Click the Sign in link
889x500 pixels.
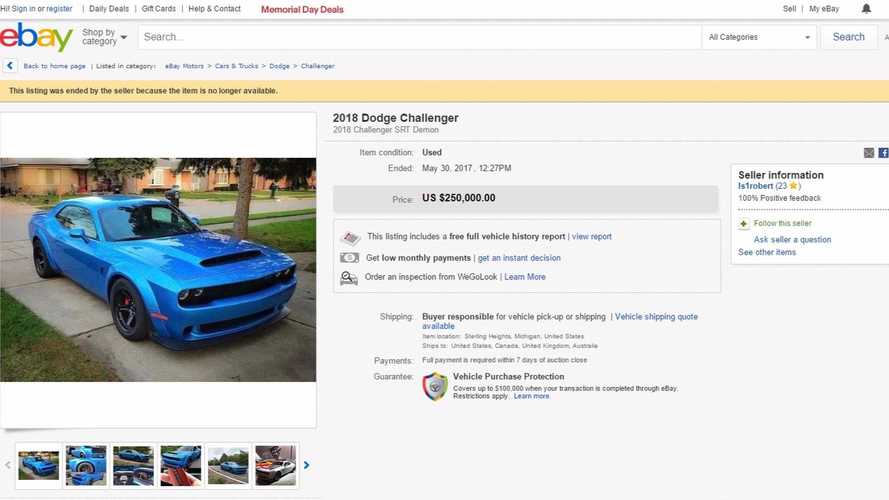click(23, 9)
